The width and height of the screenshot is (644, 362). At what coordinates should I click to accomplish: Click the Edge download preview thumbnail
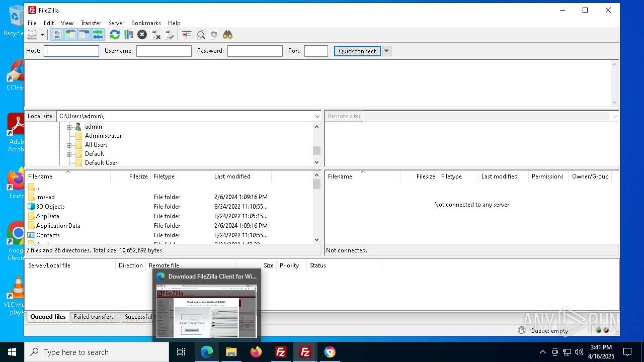tap(207, 311)
